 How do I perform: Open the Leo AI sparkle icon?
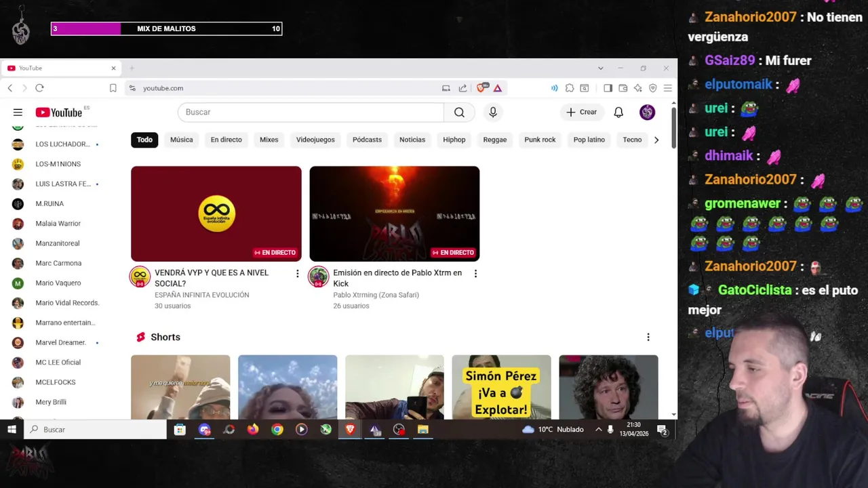click(x=637, y=88)
